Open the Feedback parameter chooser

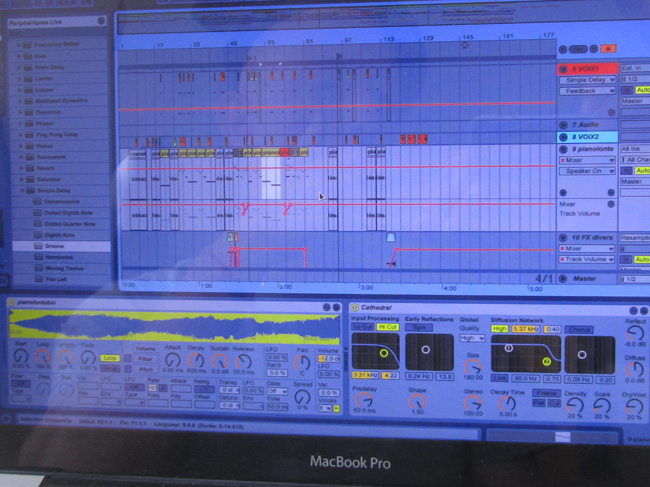coord(587,91)
